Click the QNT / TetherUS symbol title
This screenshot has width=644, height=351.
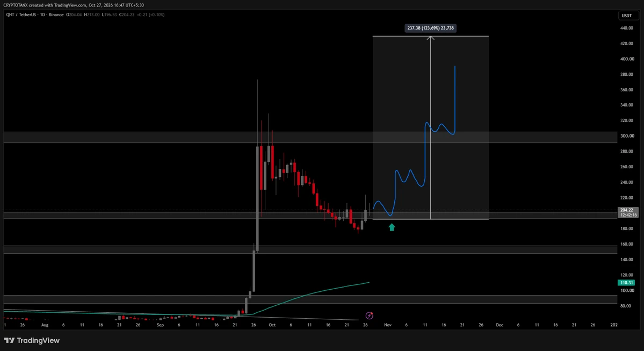[21, 15]
